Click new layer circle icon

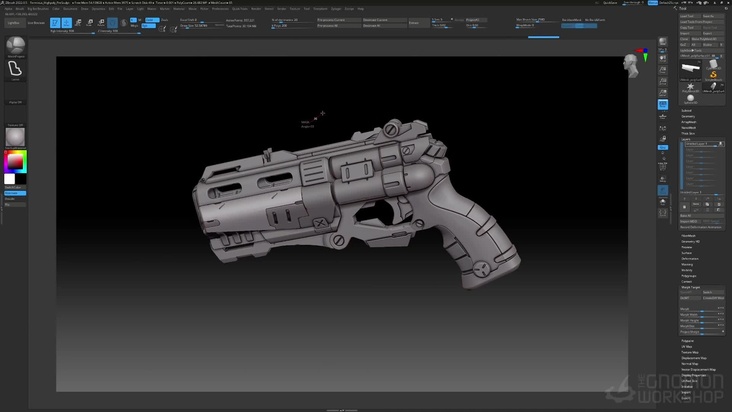pos(685,206)
